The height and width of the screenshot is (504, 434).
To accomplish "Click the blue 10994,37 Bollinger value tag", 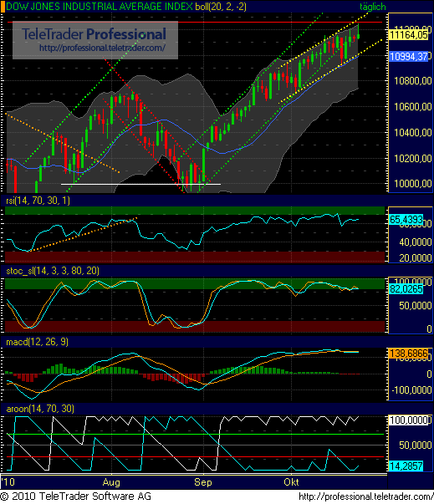I will click(409, 57).
